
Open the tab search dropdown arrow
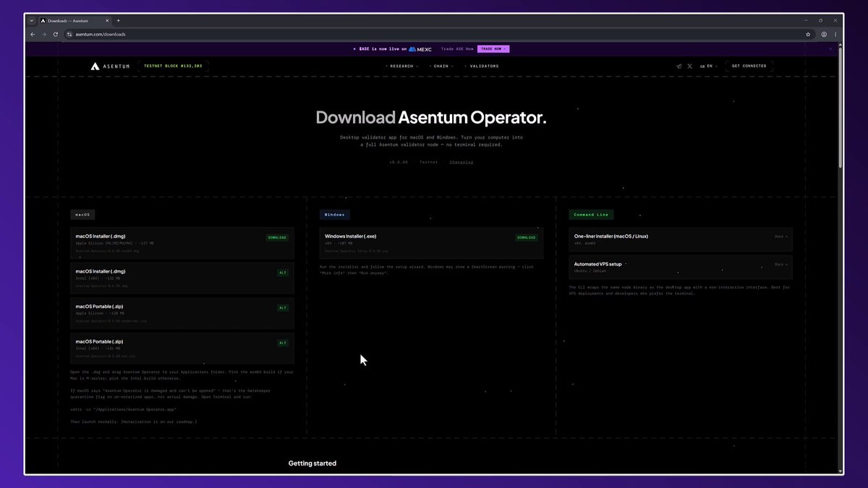coord(32,20)
